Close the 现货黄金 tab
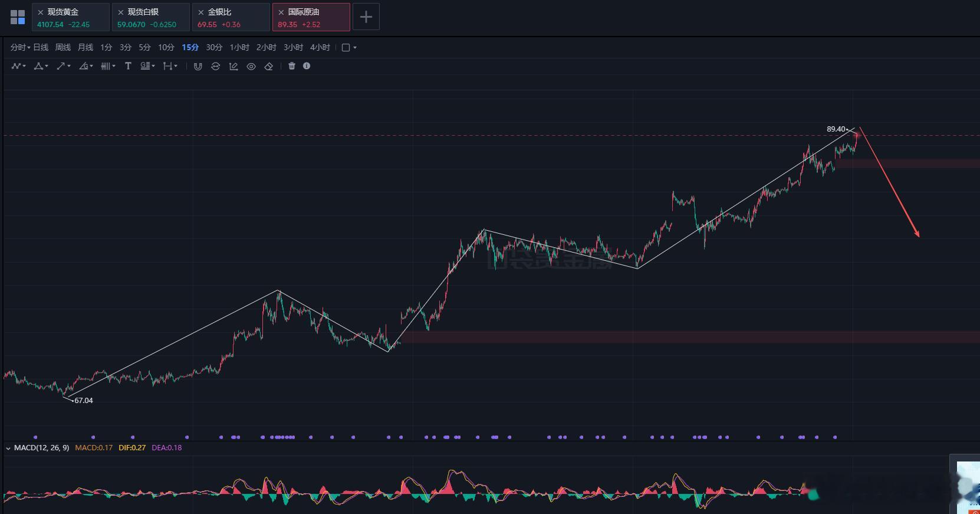Screen dimensions: 980x514 tap(41, 12)
